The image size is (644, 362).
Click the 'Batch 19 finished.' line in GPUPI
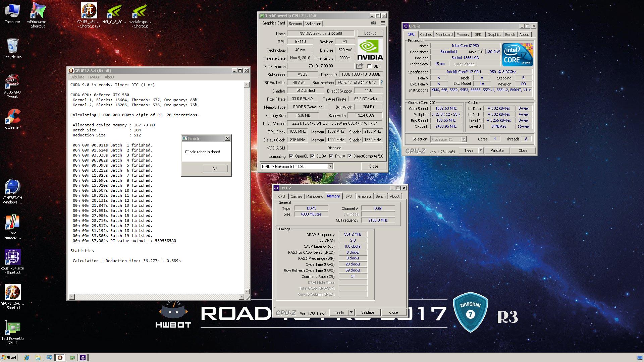click(x=112, y=236)
